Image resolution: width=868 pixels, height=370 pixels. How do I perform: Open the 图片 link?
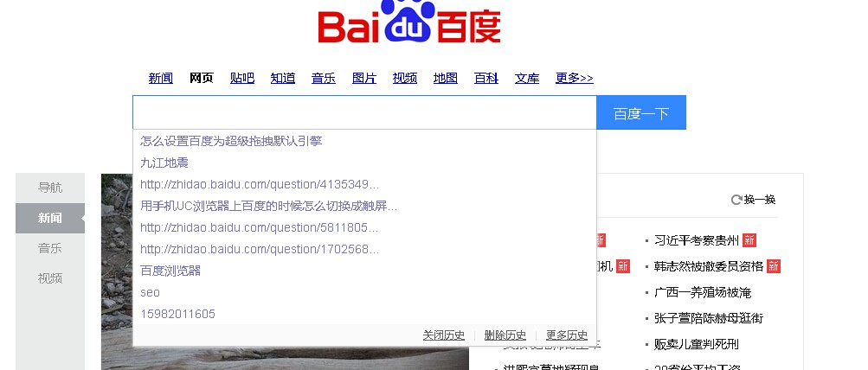[x=364, y=78]
